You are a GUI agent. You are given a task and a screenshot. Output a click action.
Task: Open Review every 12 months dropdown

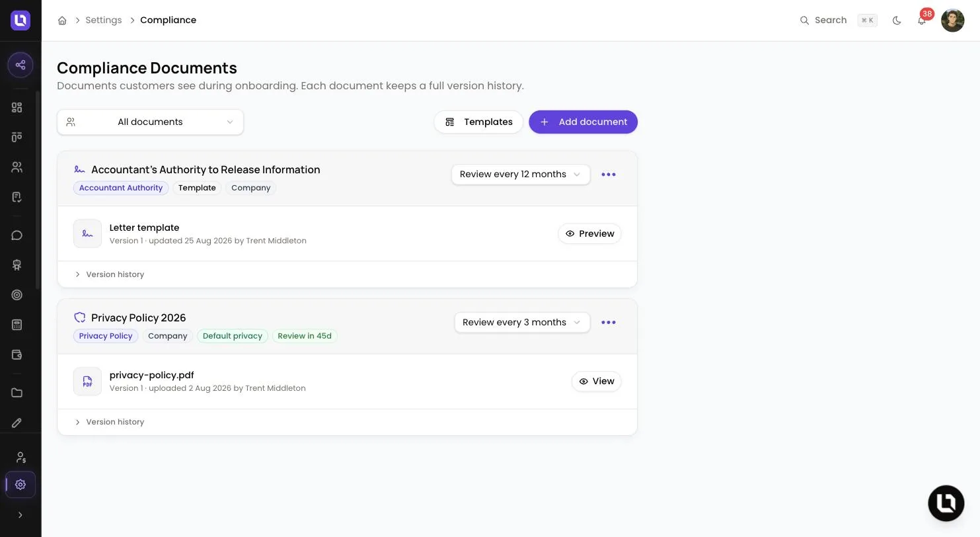pos(521,175)
